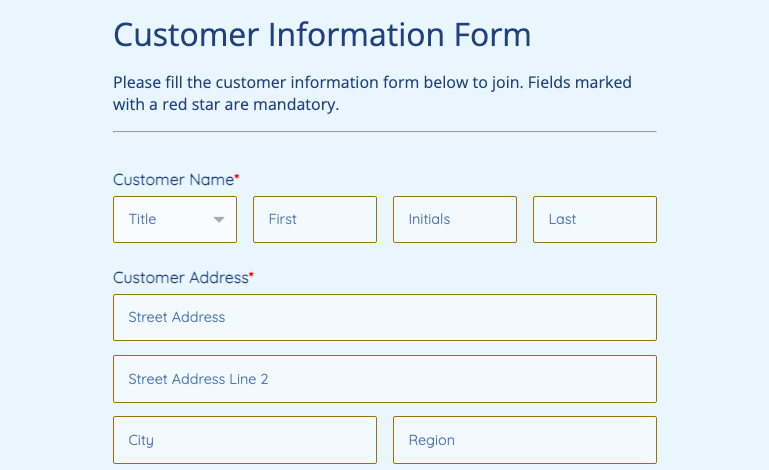Click the Title dropdown arrow icon
The height and width of the screenshot is (470, 769).
pyautogui.click(x=219, y=220)
